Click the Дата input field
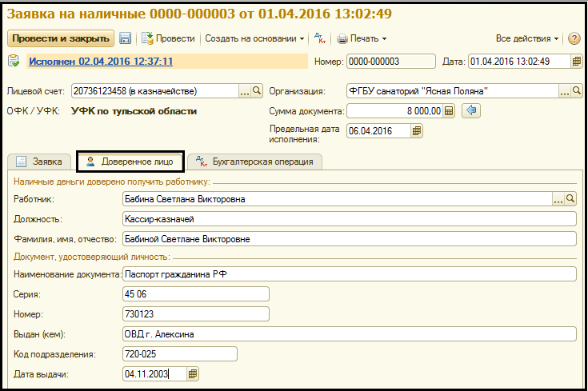This screenshot has width=588, height=391. pyautogui.click(x=520, y=62)
